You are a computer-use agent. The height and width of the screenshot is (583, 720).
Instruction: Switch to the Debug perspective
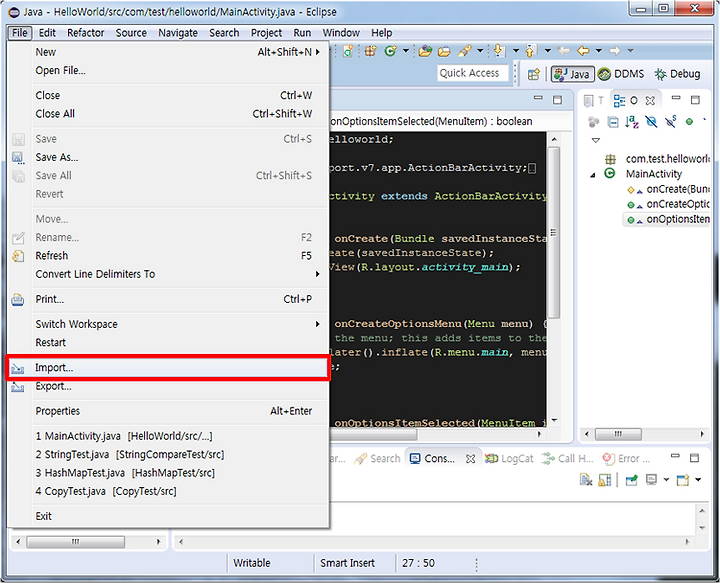pyautogui.click(x=677, y=74)
